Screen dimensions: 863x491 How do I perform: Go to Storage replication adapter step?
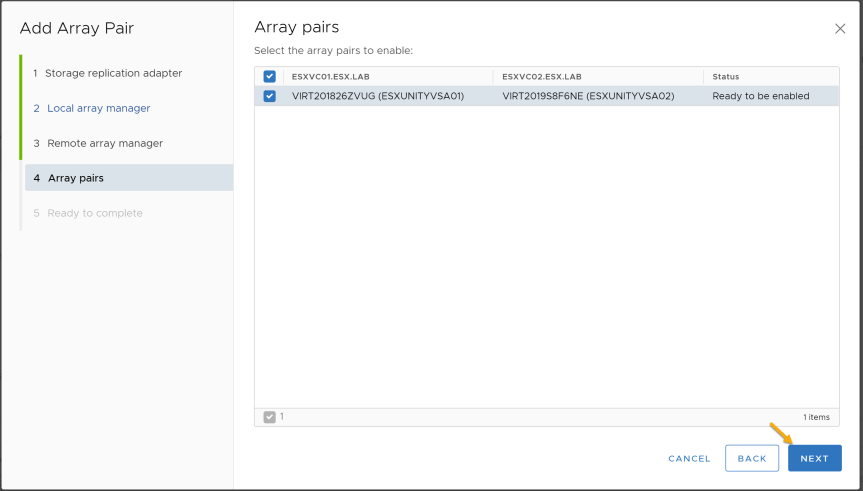click(x=107, y=73)
